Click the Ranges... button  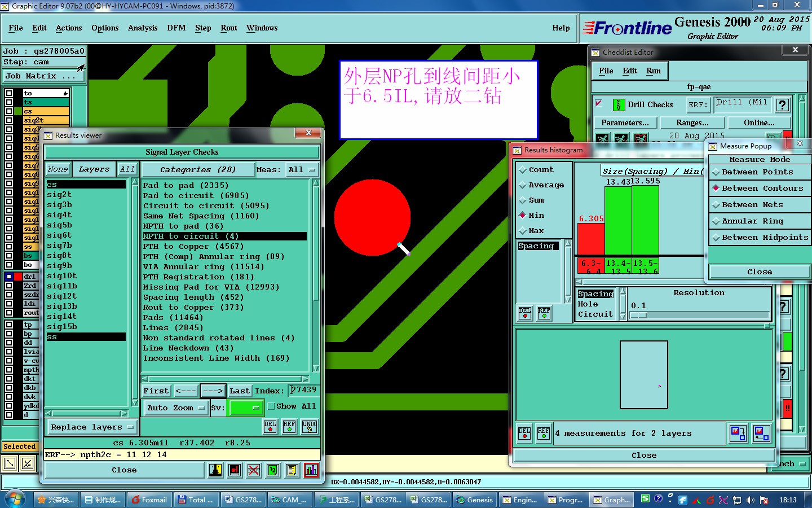(692, 122)
